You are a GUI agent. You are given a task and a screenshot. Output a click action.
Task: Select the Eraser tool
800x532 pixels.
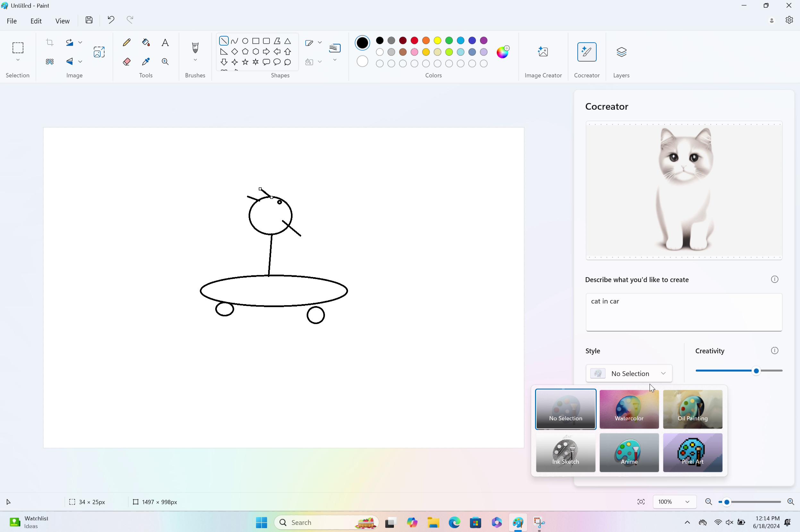[x=126, y=61]
